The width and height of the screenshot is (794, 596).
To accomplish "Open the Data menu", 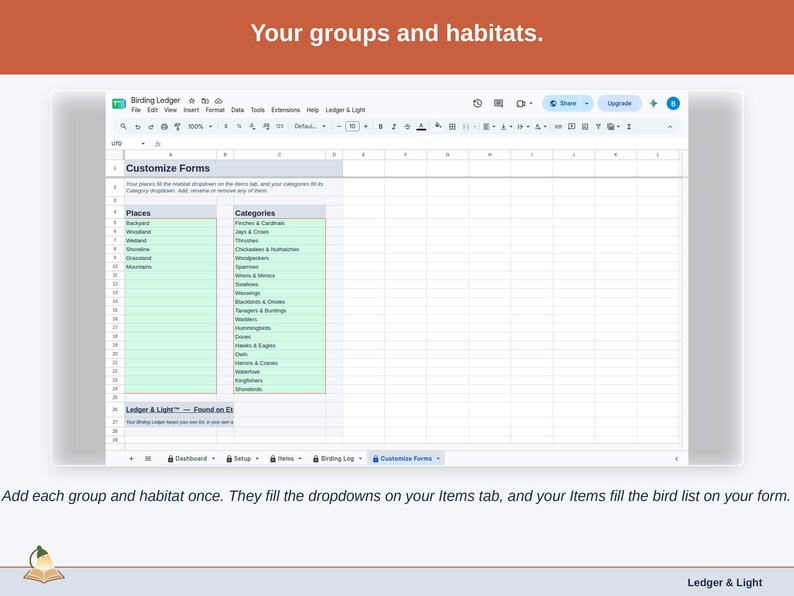I will [237, 110].
